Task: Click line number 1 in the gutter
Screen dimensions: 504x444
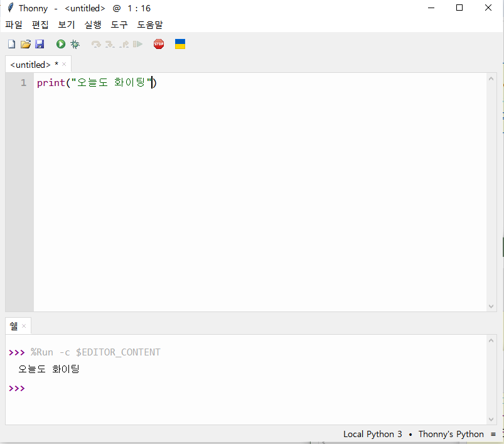Action: pos(23,83)
